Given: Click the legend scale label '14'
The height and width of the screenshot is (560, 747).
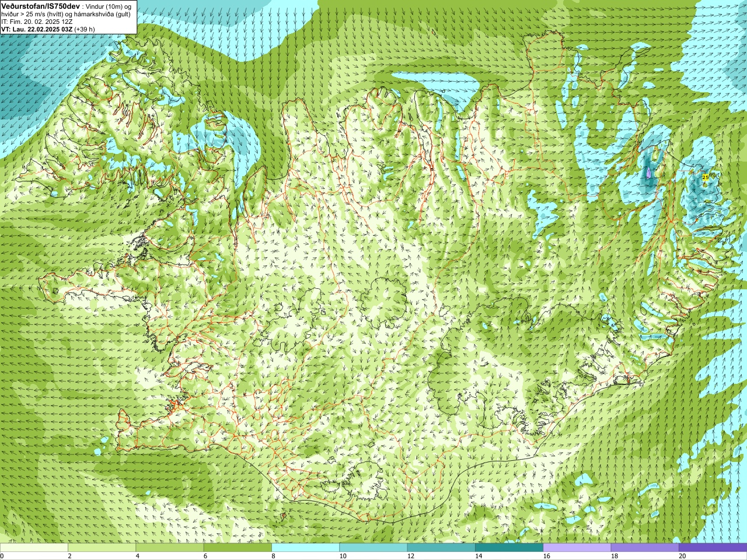Looking at the screenshot, I should 479,556.
